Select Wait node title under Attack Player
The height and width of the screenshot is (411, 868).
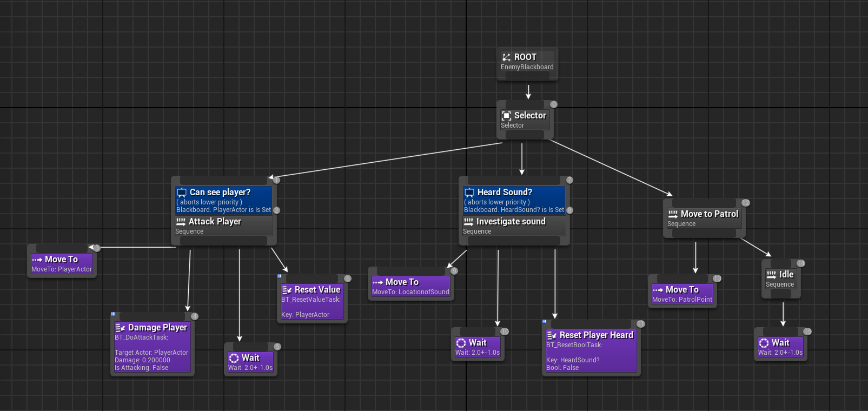click(250, 358)
